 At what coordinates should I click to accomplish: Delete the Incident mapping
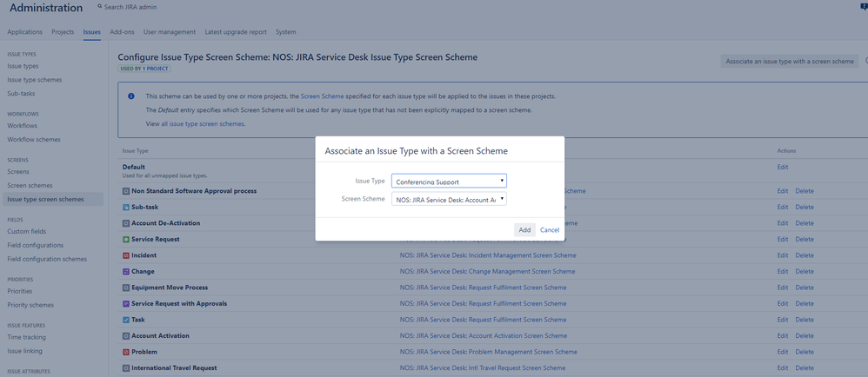(x=805, y=255)
